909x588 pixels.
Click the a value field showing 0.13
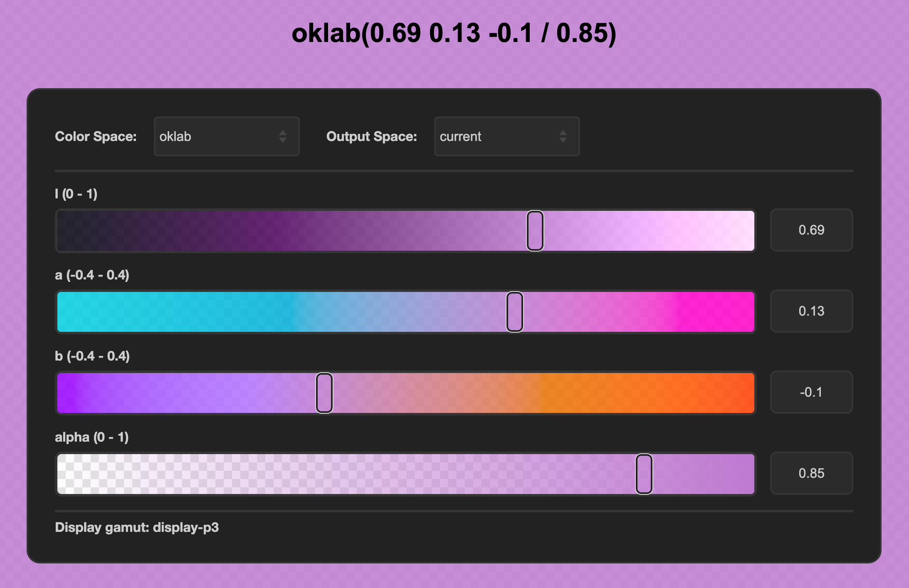tap(811, 311)
